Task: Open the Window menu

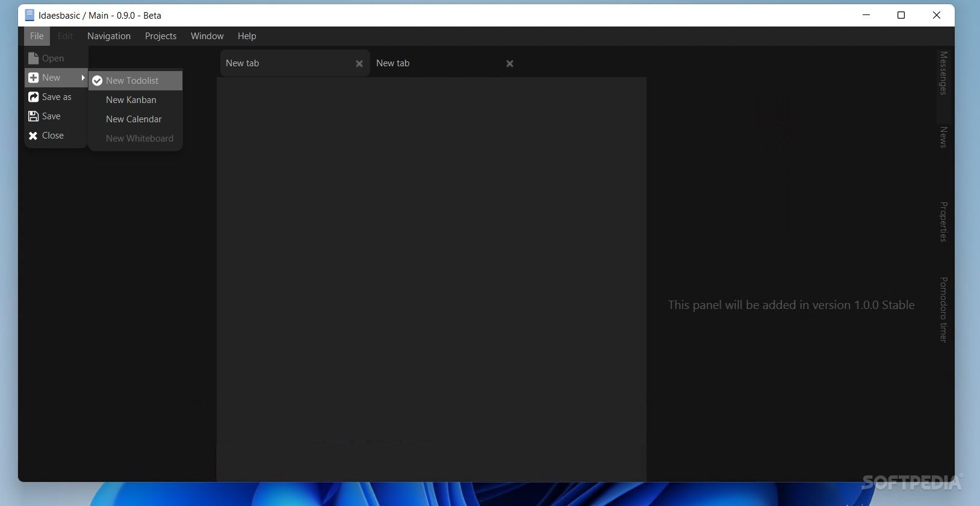Action: tap(207, 36)
